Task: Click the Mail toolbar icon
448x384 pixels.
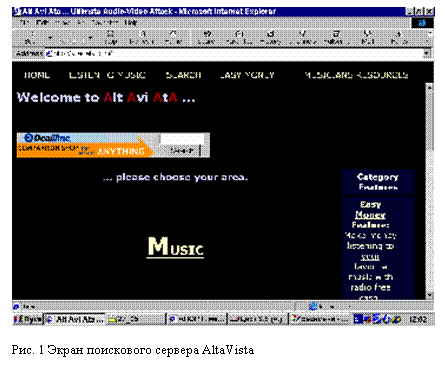Action: click(368, 38)
